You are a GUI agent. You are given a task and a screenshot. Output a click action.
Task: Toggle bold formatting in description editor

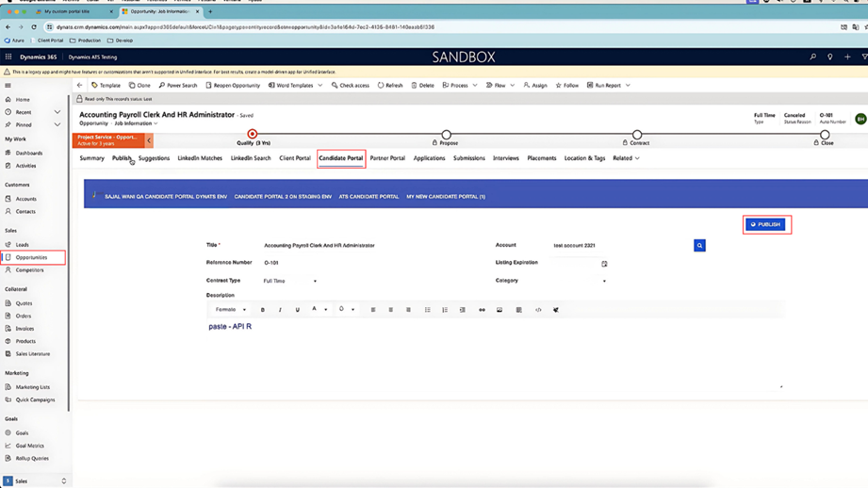[x=262, y=310]
